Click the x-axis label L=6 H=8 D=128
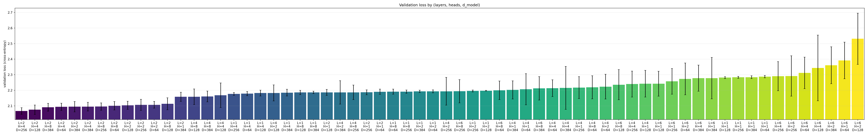Screen dimensions: 868x135 pos(619,126)
